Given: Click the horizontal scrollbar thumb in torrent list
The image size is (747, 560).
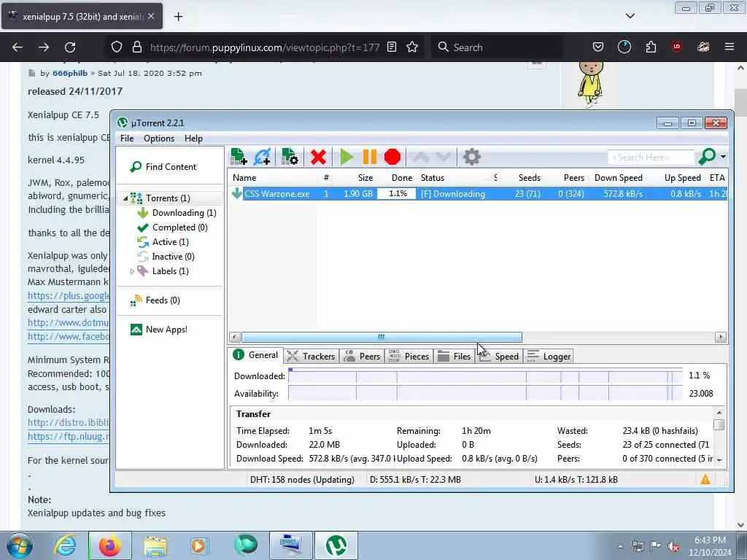Looking at the screenshot, I should tap(382, 337).
